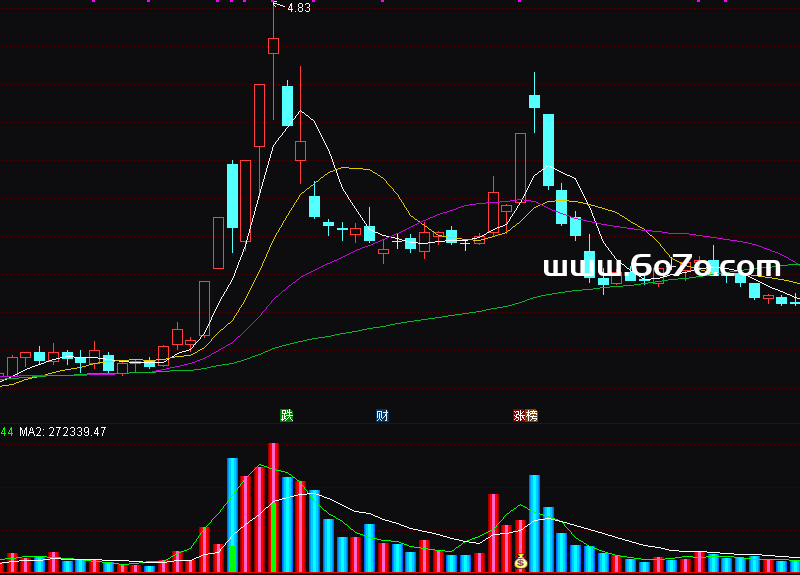Pick the small cyan candle topping the second peak
The image size is (800, 575).
(534, 101)
